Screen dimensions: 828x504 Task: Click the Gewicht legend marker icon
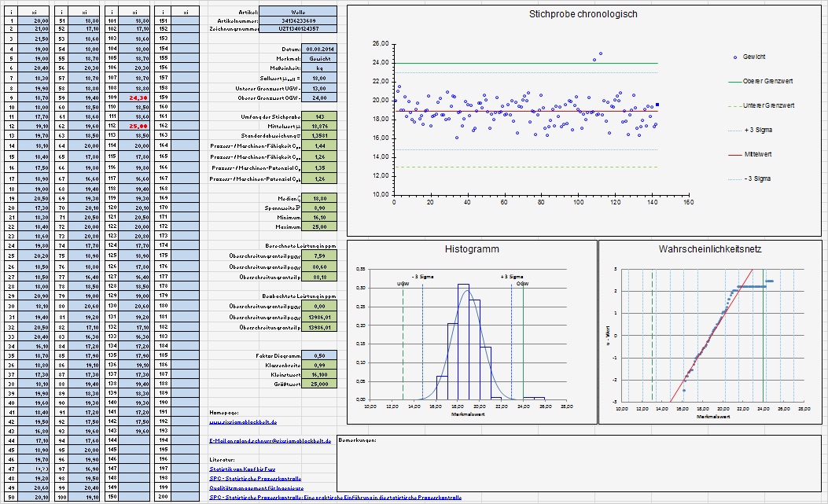(x=735, y=57)
